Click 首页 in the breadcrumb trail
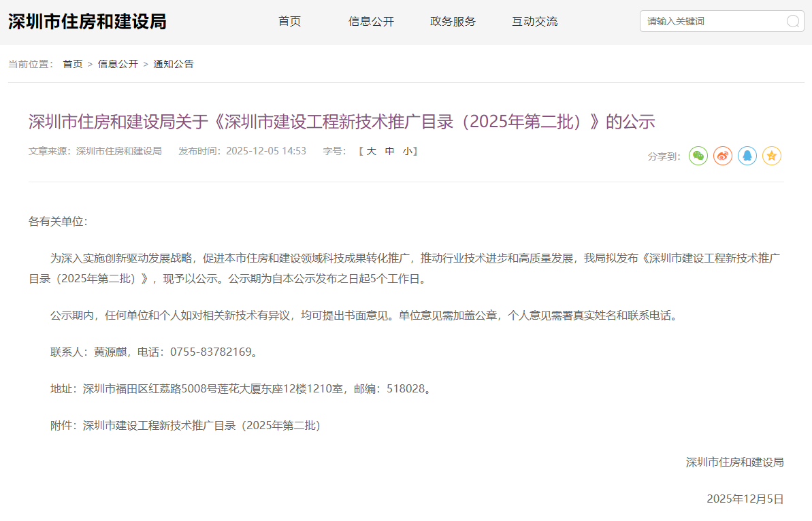Image resolution: width=812 pixels, height=521 pixels. click(73, 64)
